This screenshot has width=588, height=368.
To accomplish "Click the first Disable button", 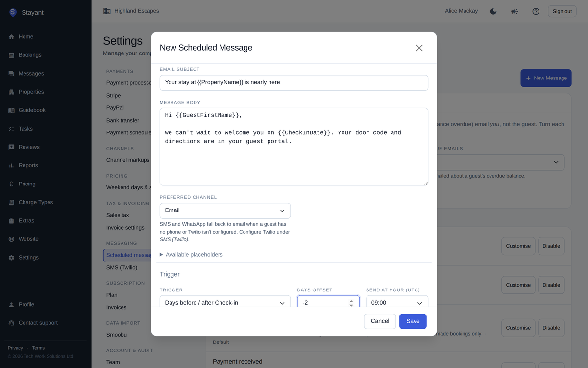I will tap(551, 246).
